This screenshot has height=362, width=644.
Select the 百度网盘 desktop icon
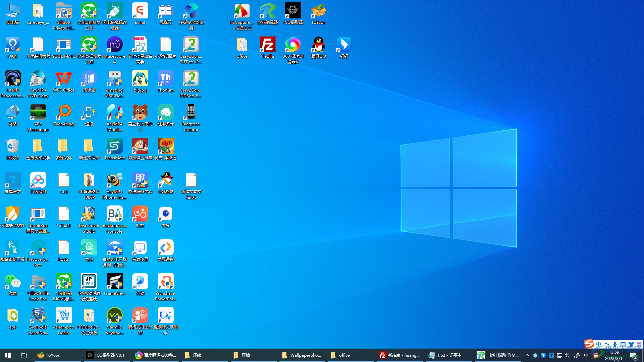click(38, 183)
